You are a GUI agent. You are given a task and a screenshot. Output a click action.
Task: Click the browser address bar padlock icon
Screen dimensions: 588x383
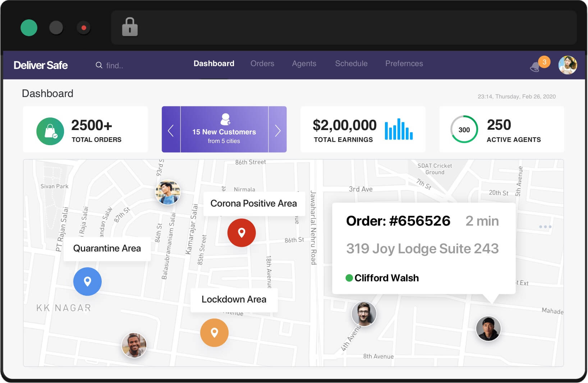pos(130,27)
